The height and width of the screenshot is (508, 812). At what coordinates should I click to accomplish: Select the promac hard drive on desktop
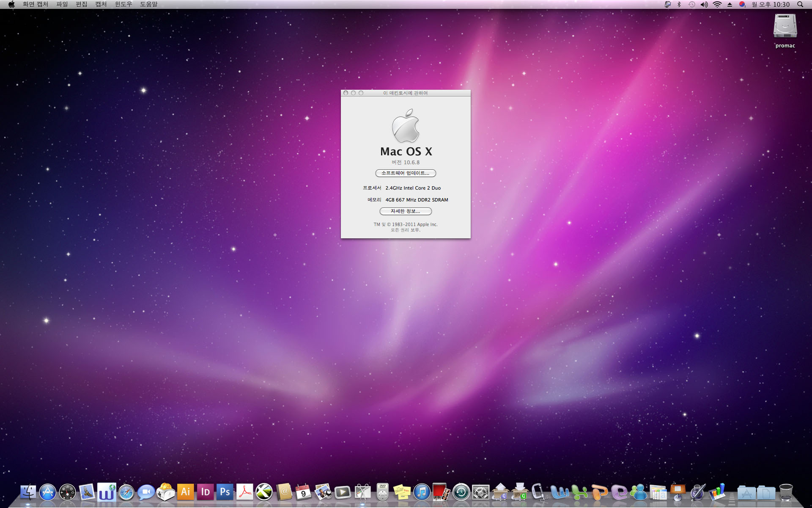[x=785, y=26]
